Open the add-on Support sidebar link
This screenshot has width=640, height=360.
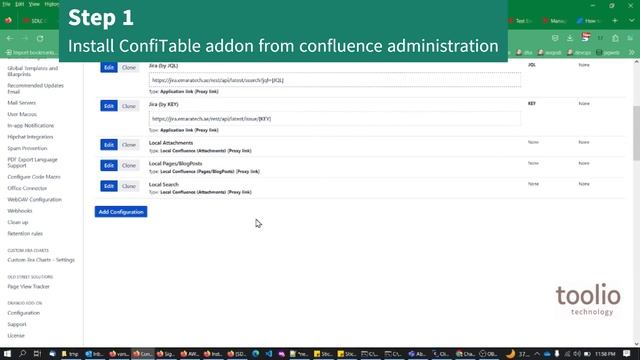(x=17, y=324)
